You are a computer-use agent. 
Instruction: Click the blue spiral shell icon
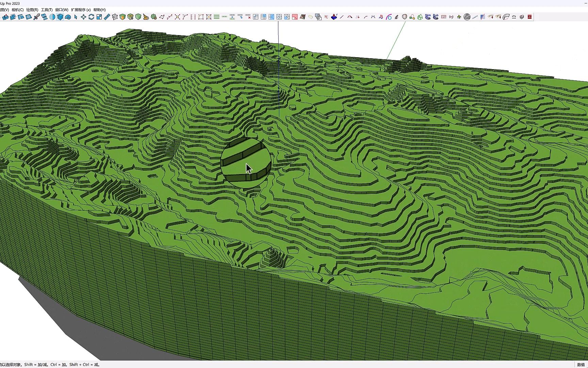coord(68,17)
